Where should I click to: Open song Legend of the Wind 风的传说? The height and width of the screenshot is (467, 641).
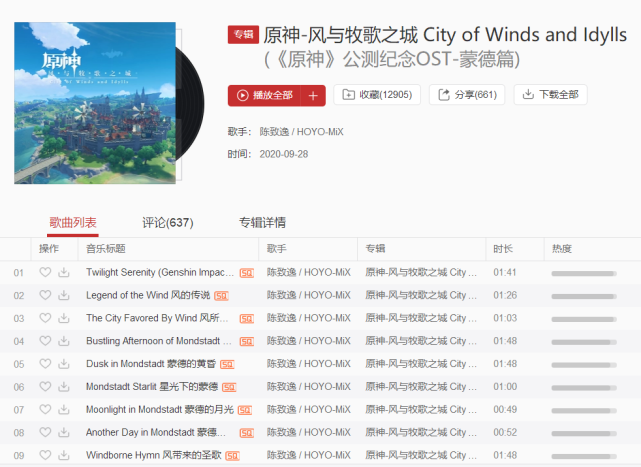pyautogui.click(x=148, y=295)
